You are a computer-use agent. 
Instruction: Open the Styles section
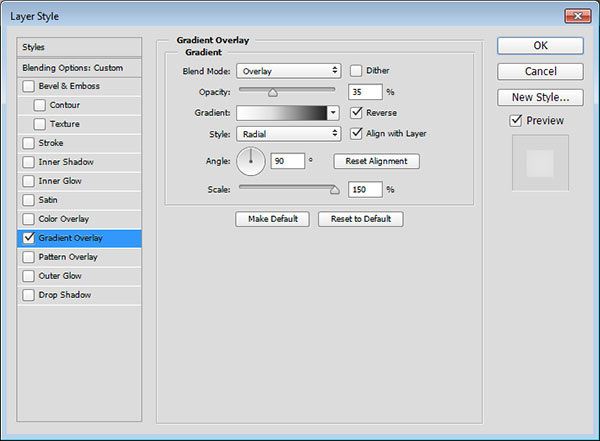click(x=80, y=47)
